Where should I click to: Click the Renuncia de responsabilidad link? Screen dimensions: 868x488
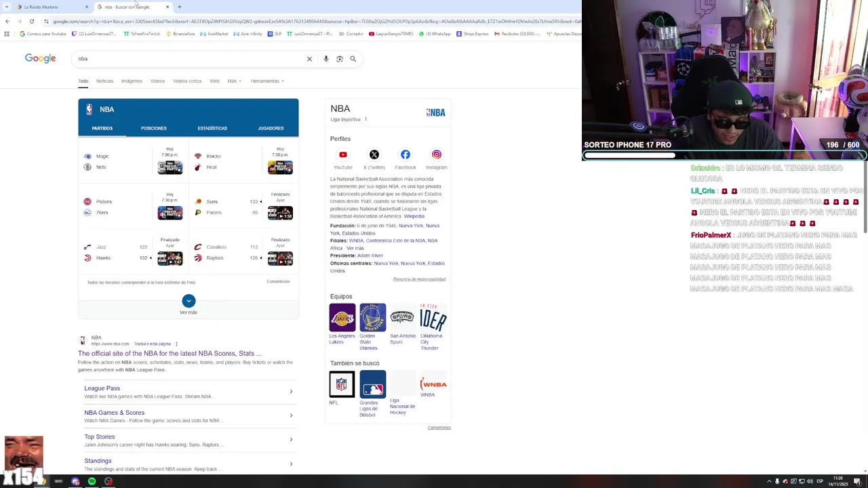419,279
